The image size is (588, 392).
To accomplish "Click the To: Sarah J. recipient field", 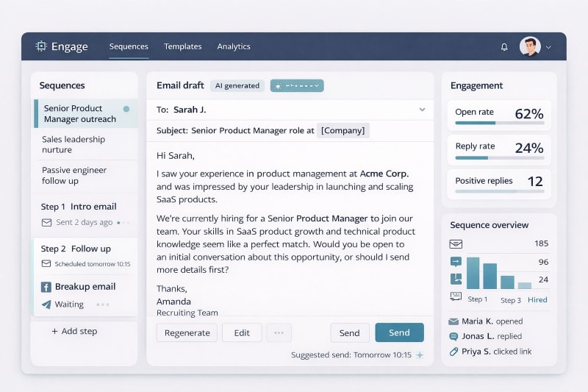I will tap(290, 110).
